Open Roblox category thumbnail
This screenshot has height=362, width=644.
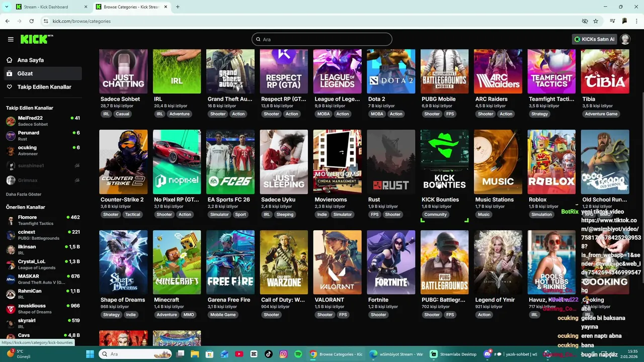click(x=551, y=162)
